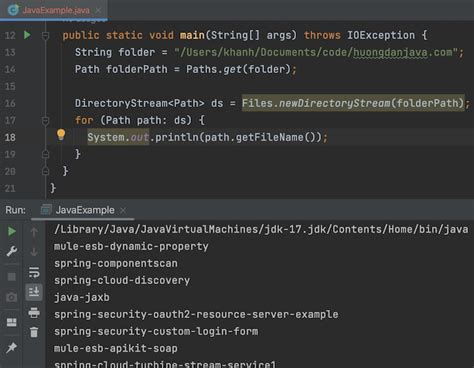Restore layout icon in Run panel
Viewport: 474px width, 368px height.
click(x=12, y=322)
